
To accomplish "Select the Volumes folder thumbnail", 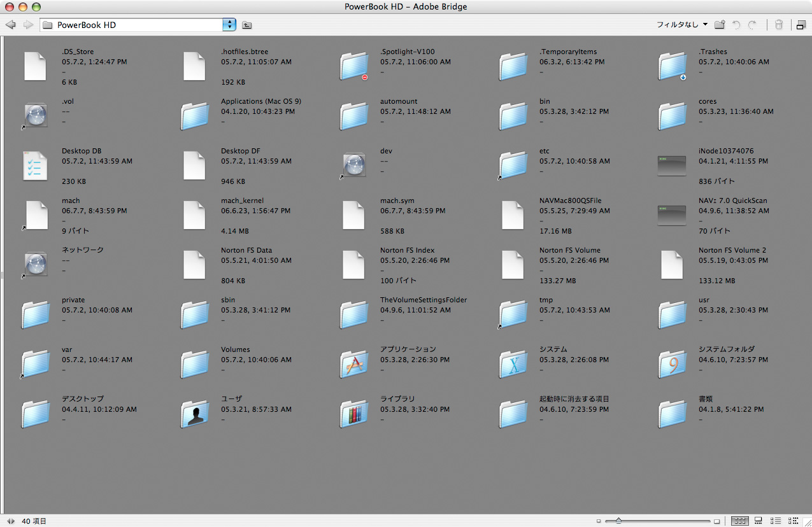I will pyautogui.click(x=196, y=364).
